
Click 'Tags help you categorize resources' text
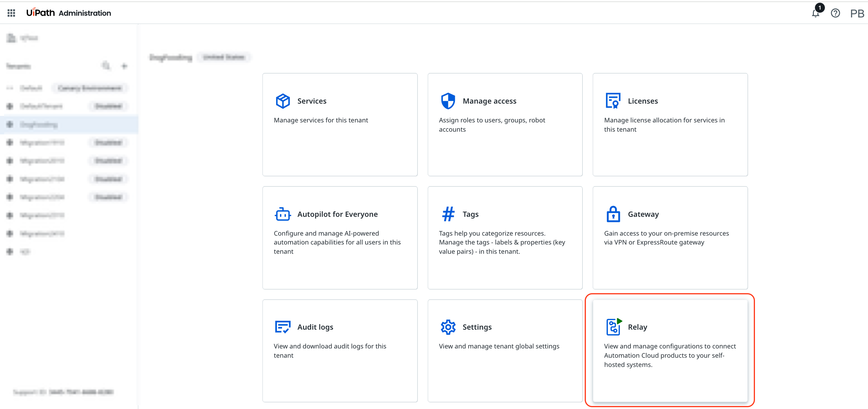coord(502,242)
